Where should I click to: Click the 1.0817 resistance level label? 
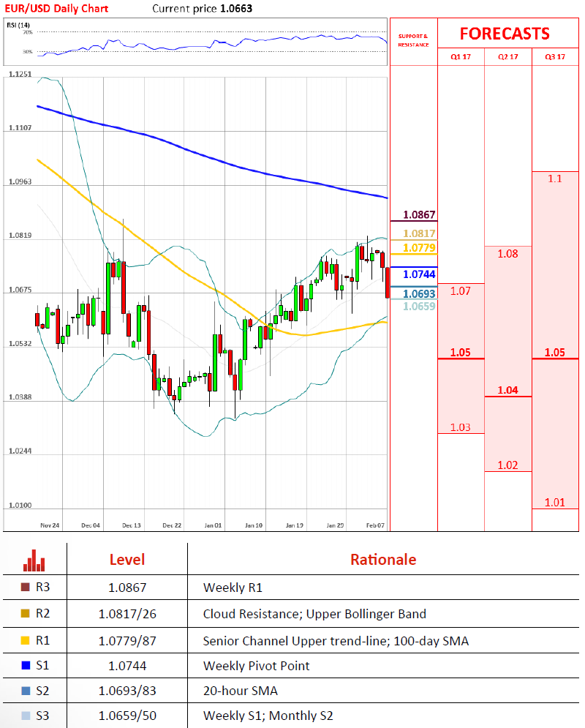(419, 233)
